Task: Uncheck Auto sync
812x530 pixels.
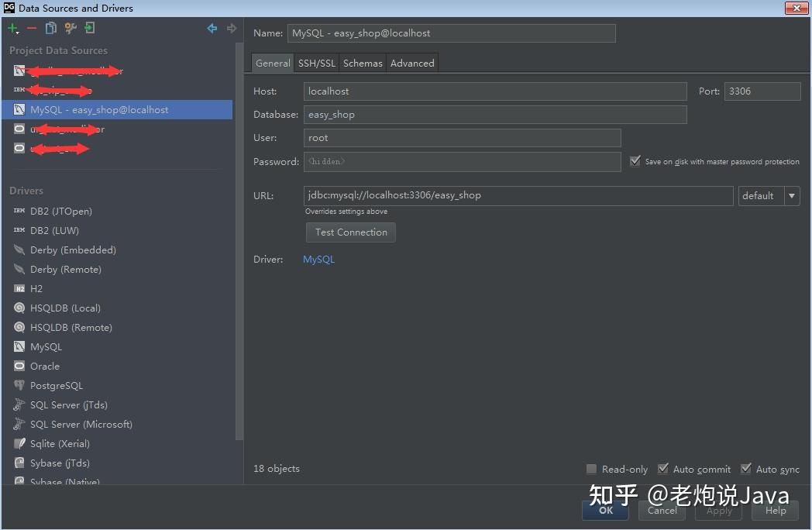Action: (745, 469)
